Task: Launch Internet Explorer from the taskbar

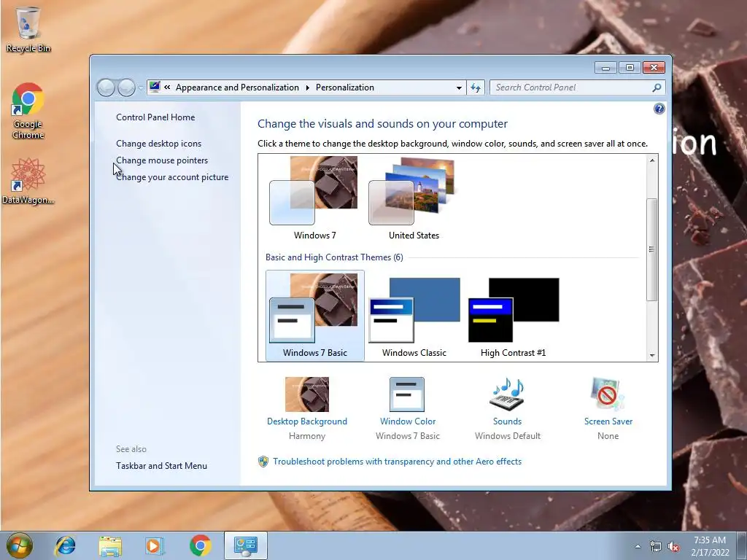Action: click(x=65, y=545)
